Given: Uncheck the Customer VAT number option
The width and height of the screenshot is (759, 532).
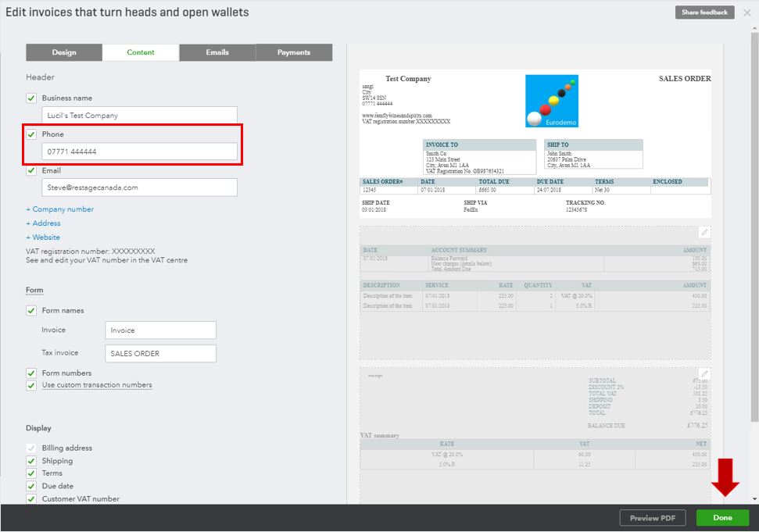Looking at the screenshot, I should tap(30, 498).
